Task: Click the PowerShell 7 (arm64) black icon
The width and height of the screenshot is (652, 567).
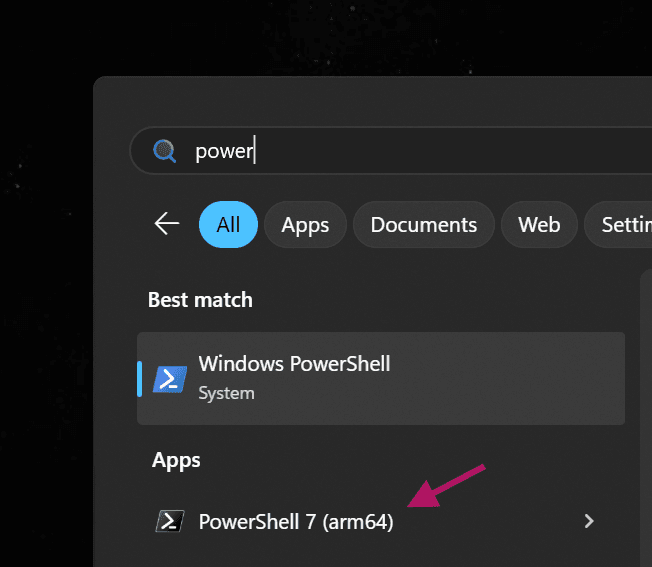Action: [170, 521]
